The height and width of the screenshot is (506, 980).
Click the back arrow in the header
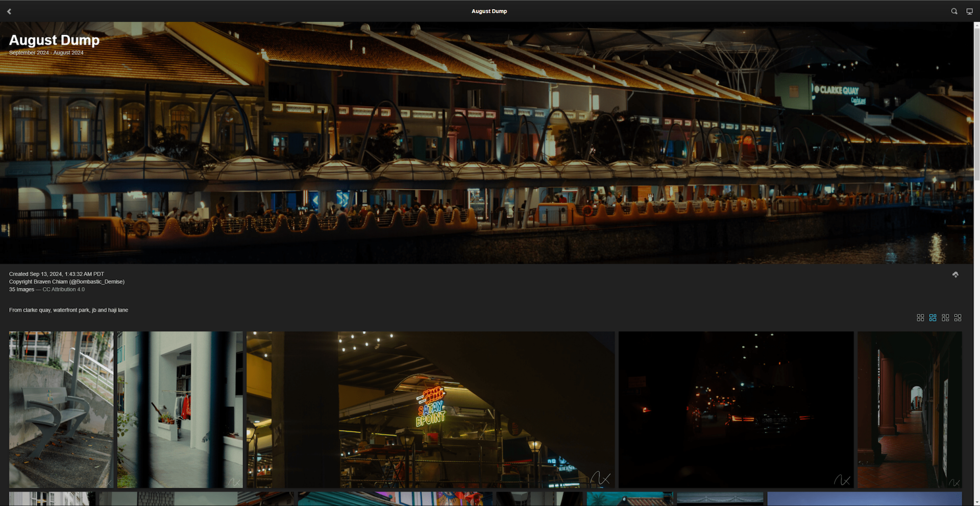click(9, 11)
